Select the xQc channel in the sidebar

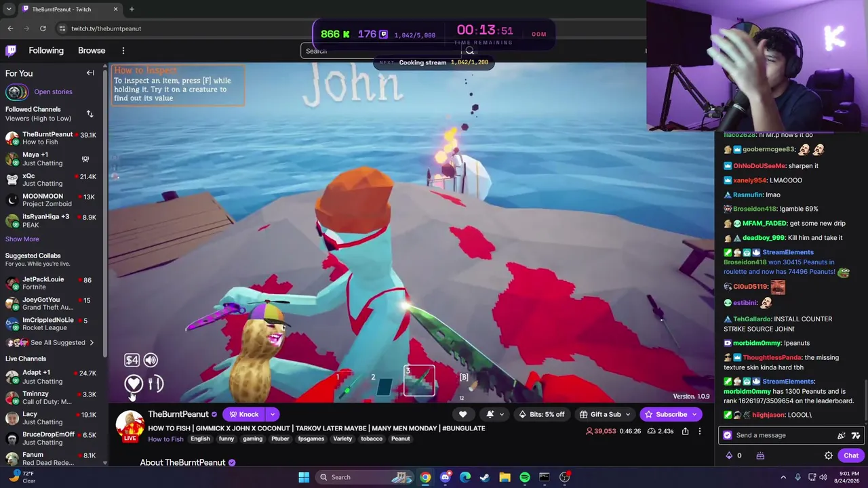[x=53, y=180]
